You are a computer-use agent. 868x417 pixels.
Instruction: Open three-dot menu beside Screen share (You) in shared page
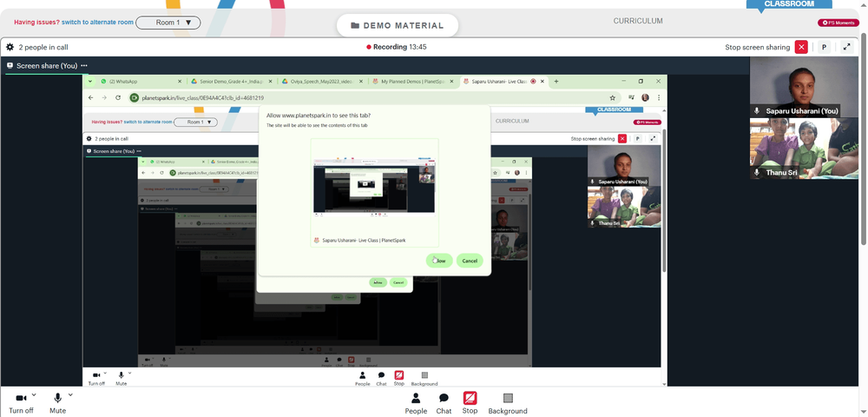tap(139, 151)
